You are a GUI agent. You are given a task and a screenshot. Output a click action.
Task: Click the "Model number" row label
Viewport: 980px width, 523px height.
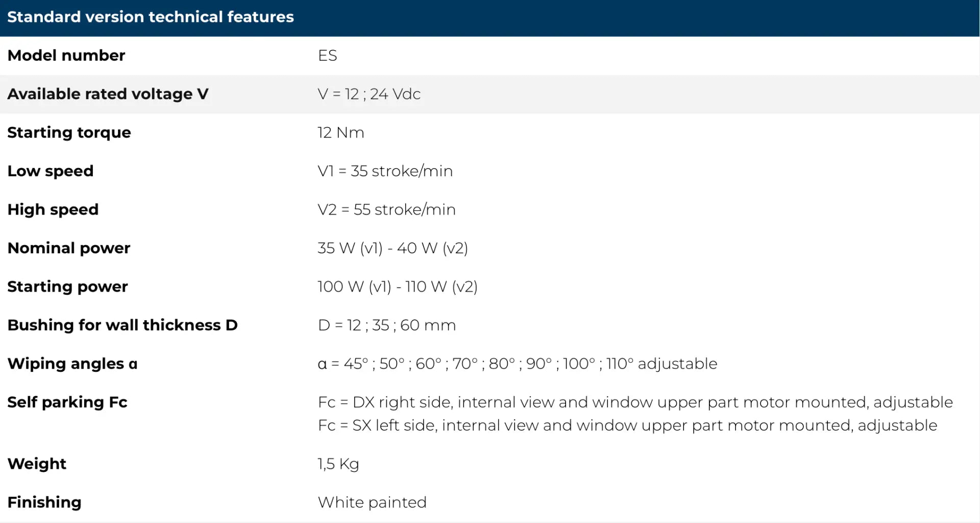66,55
